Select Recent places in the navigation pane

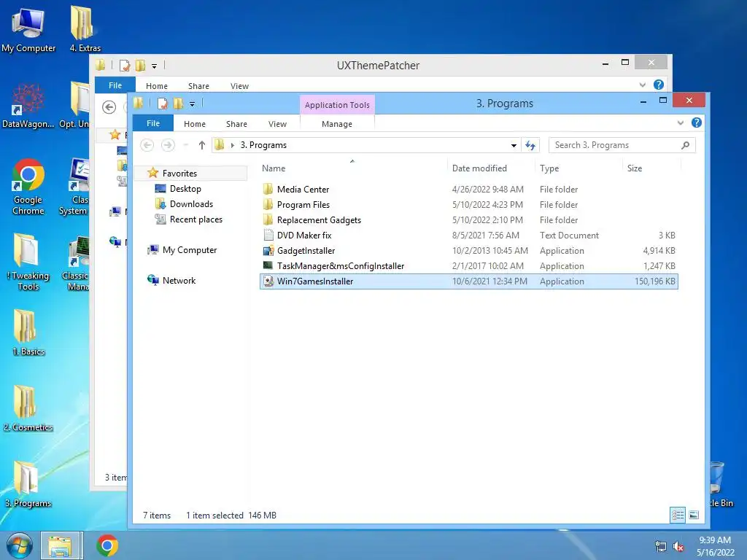[196, 219]
